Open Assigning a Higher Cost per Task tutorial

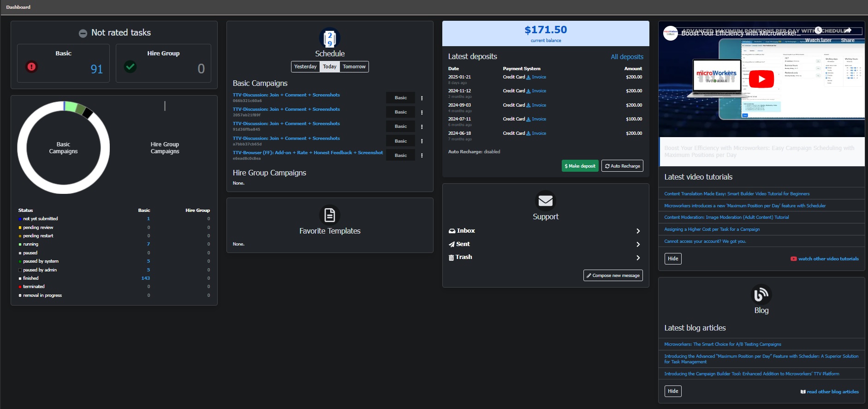[x=712, y=229]
